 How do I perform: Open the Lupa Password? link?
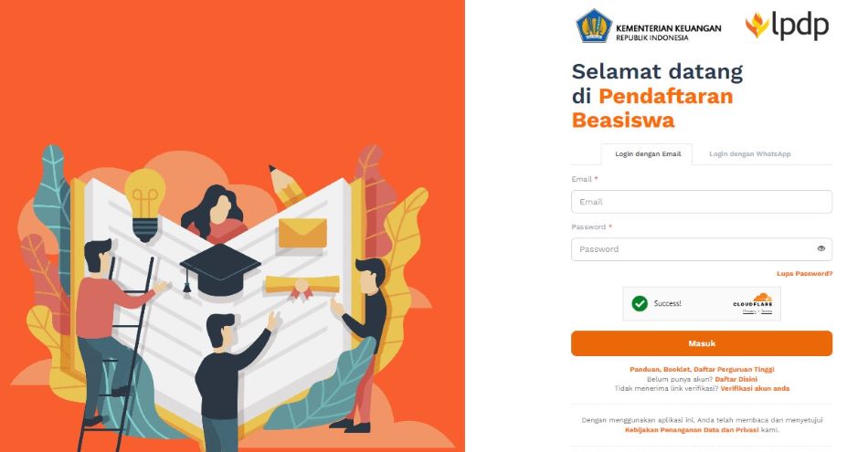click(x=804, y=273)
